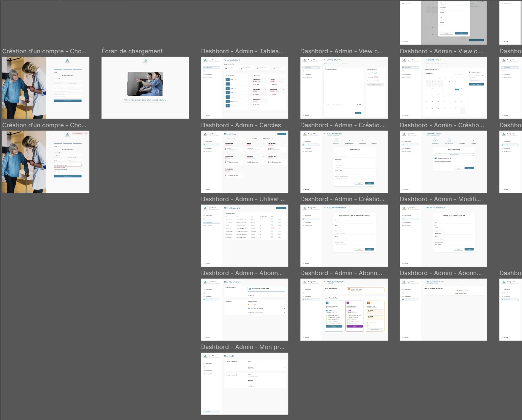Image resolution: width=522 pixels, height=420 pixels.
Task: Expand the Changer d'offre chevron row
Action: [x=284, y=295]
